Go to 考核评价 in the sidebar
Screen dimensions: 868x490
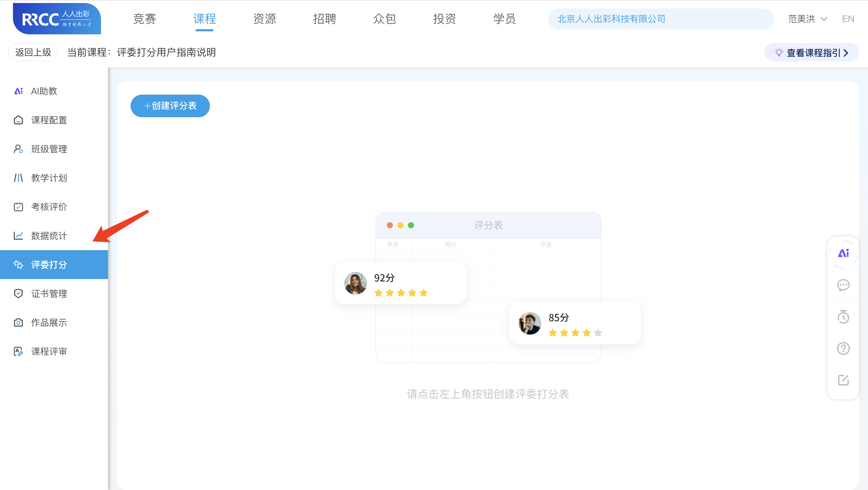tap(54, 207)
